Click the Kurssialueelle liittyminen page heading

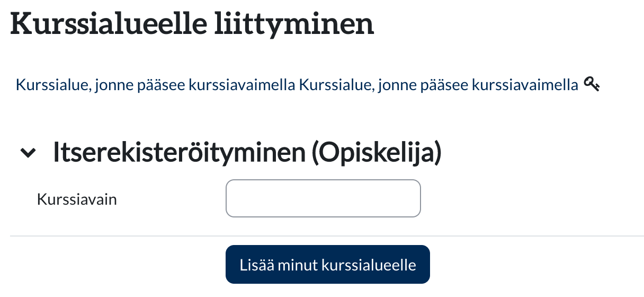192,24
